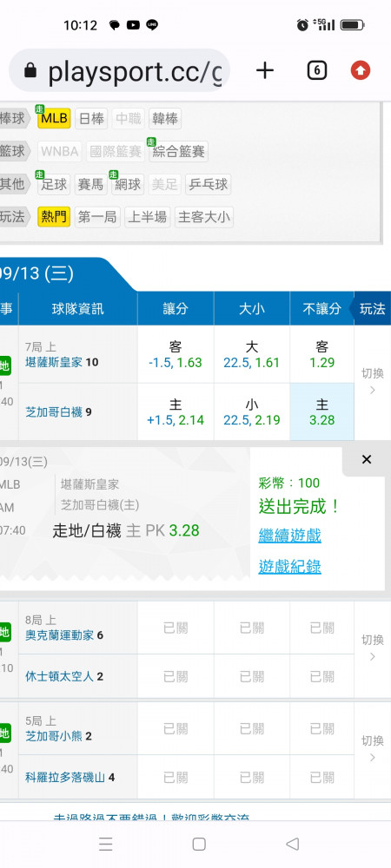Pick 小 22.5, 2.19 under odds
391x868 pixels.
(252, 412)
